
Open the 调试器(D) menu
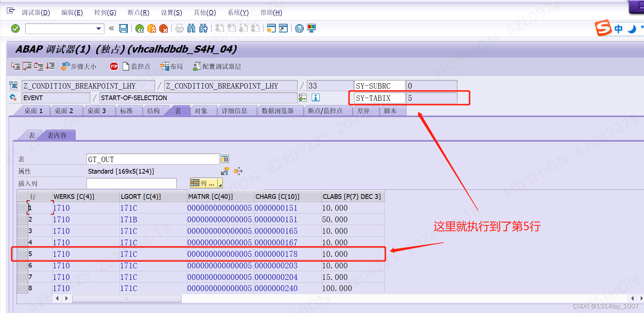click(36, 13)
